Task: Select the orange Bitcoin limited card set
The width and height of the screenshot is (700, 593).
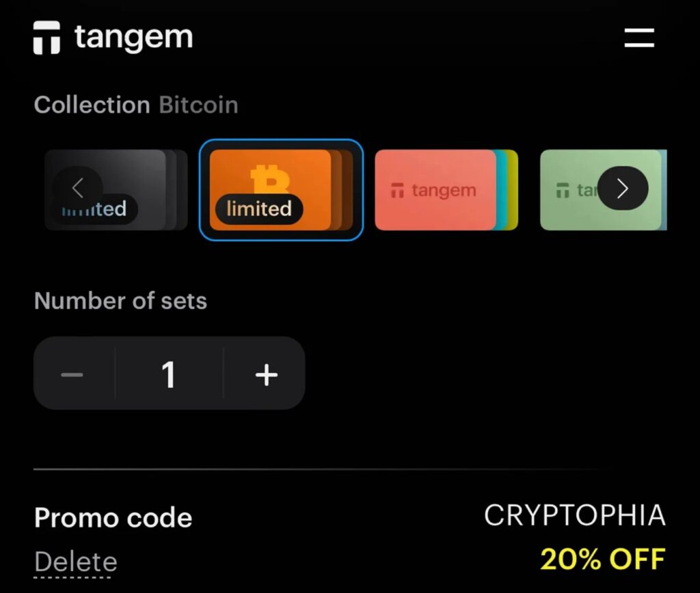Action: coord(281,190)
